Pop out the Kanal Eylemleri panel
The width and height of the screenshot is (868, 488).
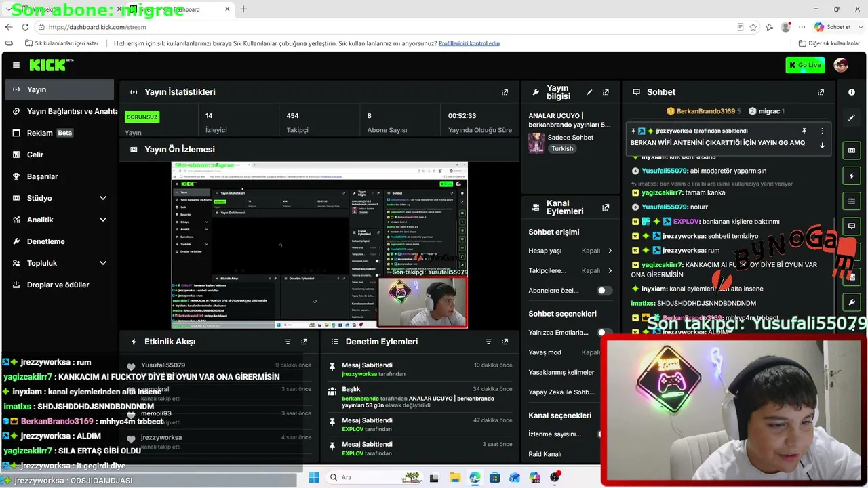(606, 207)
